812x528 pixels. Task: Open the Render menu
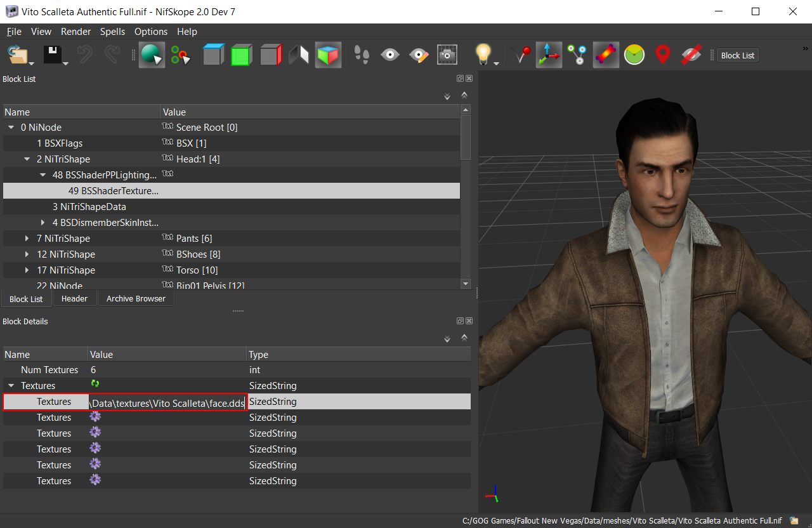(76, 31)
